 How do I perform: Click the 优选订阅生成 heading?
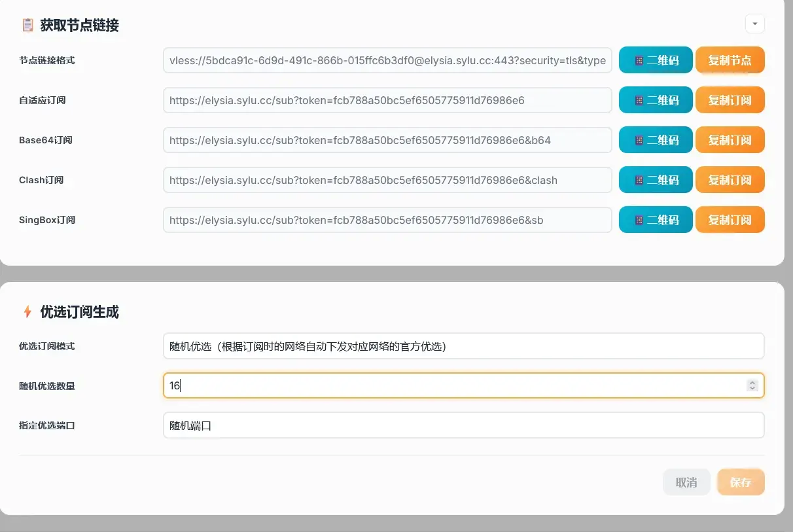point(80,311)
